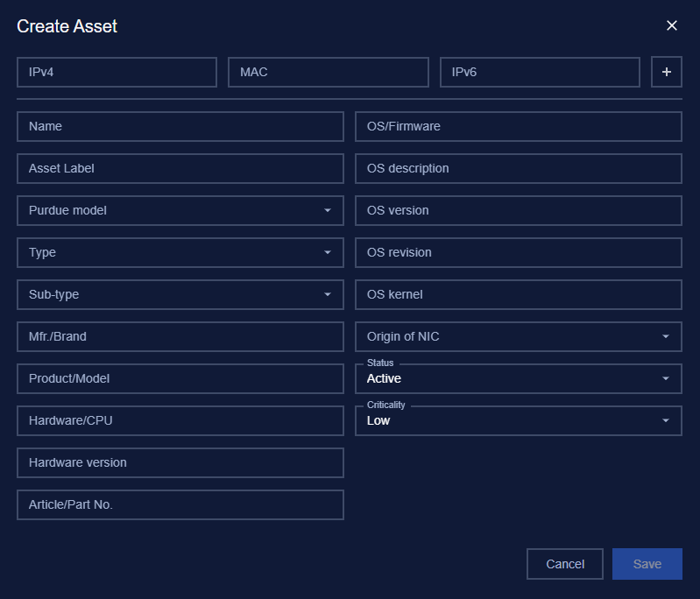Click the Save button

point(647,564)
